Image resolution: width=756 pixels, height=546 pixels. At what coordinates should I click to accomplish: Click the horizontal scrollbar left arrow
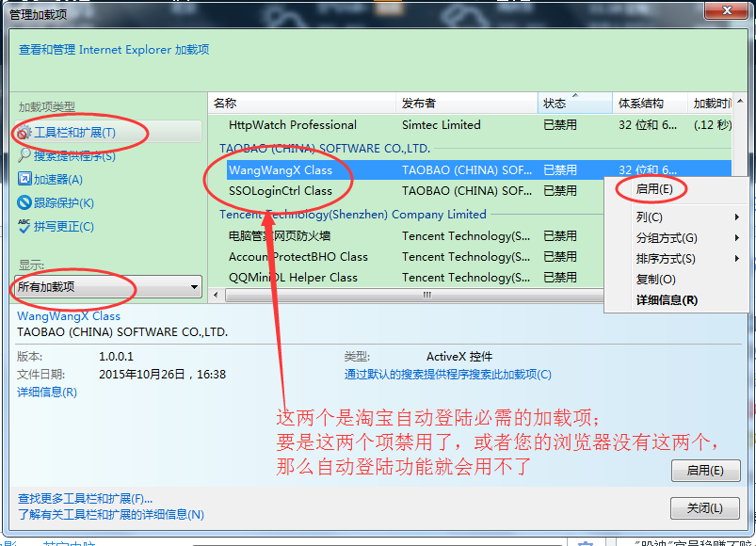217,296
